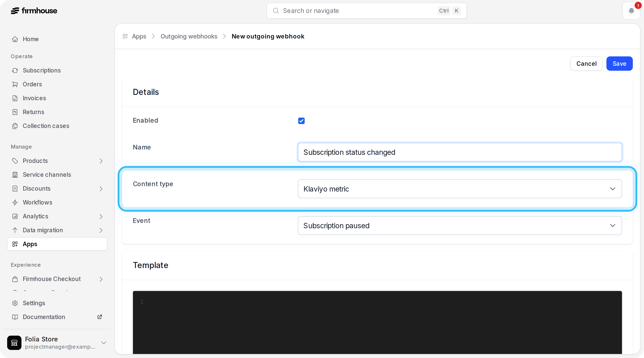Click the Returns receipt icon
644x358 pixels.
pyautogui.click(x=15, y=112)
